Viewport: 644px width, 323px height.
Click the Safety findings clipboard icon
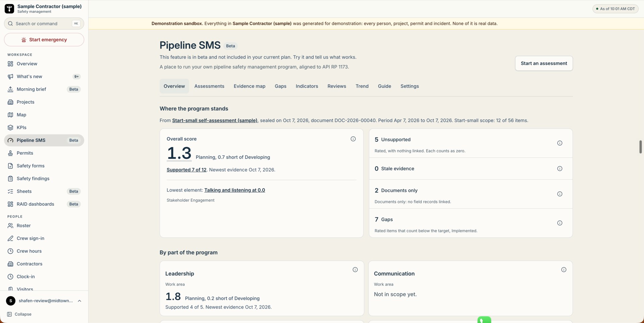point(10,179)
